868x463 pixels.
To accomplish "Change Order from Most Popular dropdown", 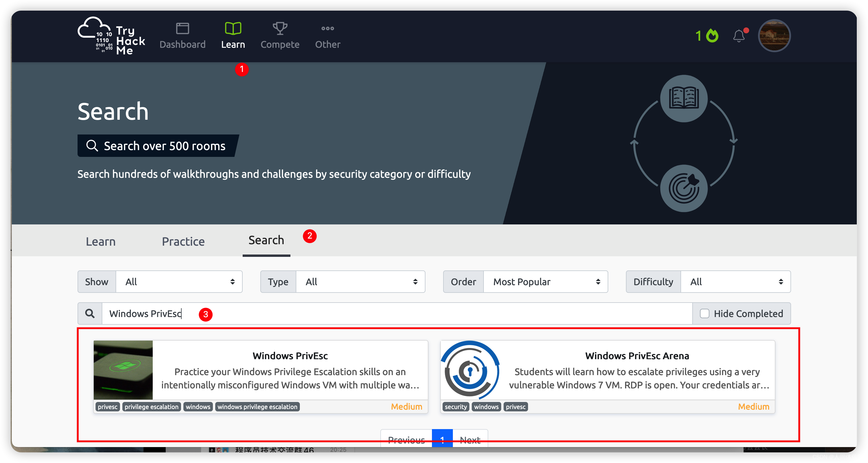I will coord(546,282).
